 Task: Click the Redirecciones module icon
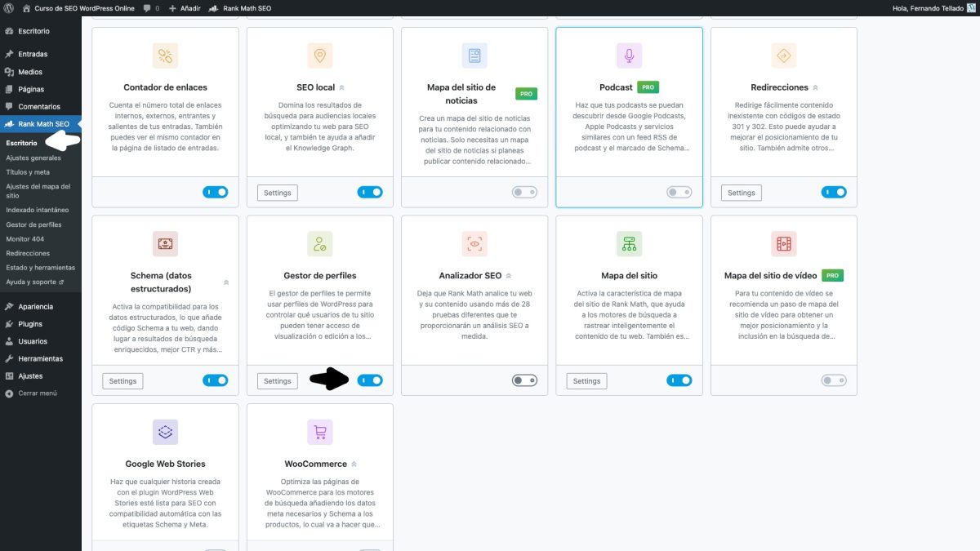click(783, 56)
